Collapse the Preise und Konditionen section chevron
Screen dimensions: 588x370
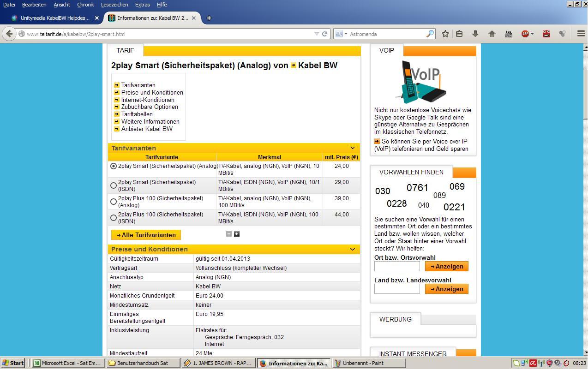[x=353, y=249]
